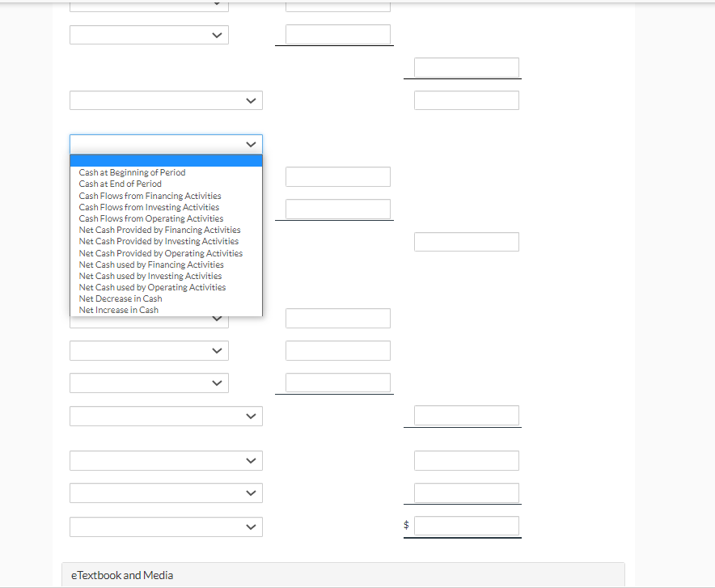Expand the eTextbook and Media section
Screen dimensions: 715x588
coord(343,575)
